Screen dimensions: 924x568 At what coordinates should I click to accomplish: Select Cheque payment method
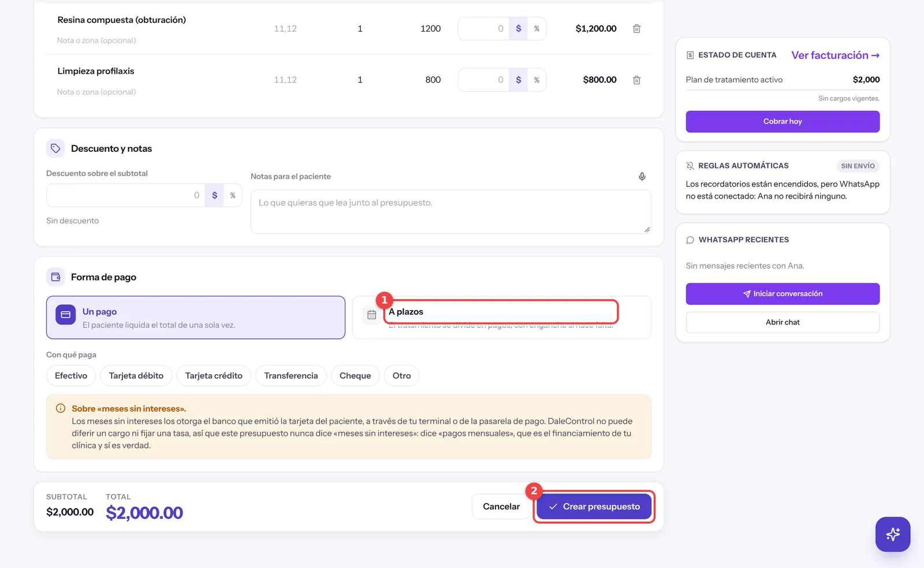click(355, 376)
